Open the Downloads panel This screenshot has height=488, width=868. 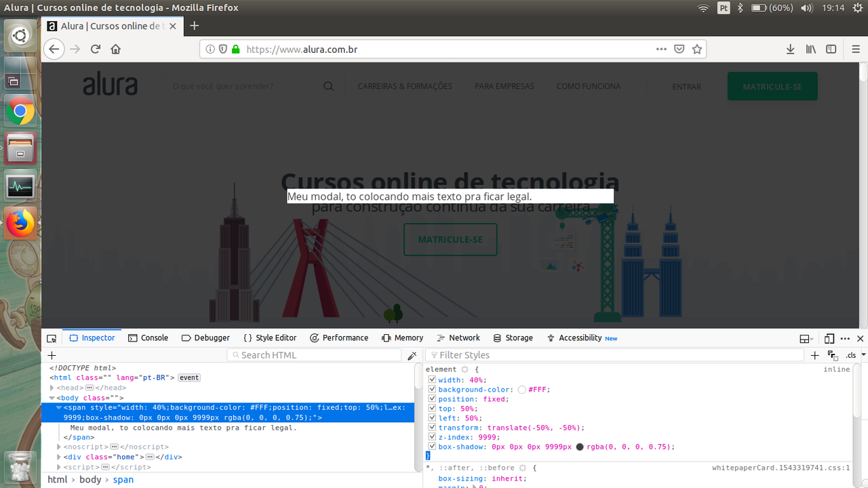point(790,49)
